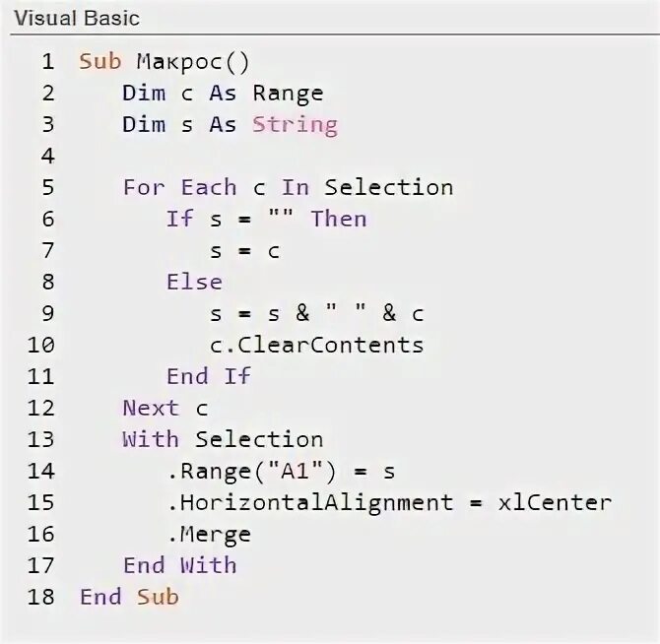Image resolution: width=660 pixels, height=644 pixels.
Task: Click the word Range on line 2
Action: [x=288, y=94]
